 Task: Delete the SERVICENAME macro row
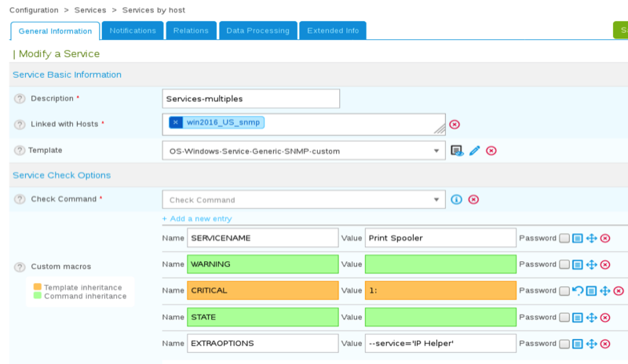605,238
